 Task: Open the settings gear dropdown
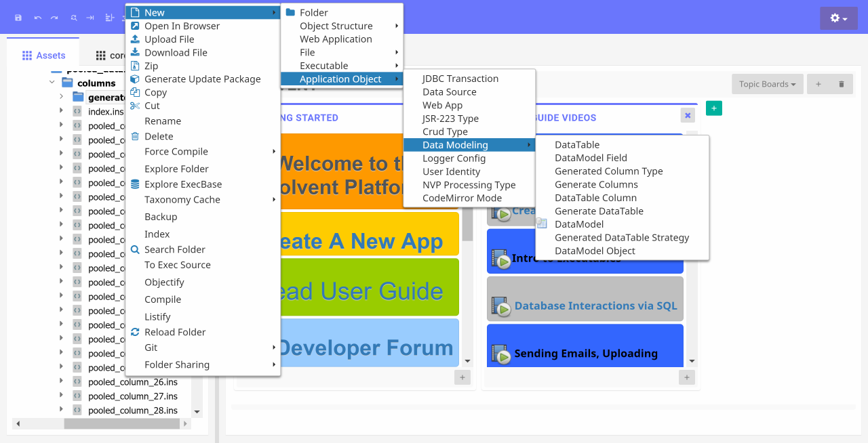click(839, 18)
